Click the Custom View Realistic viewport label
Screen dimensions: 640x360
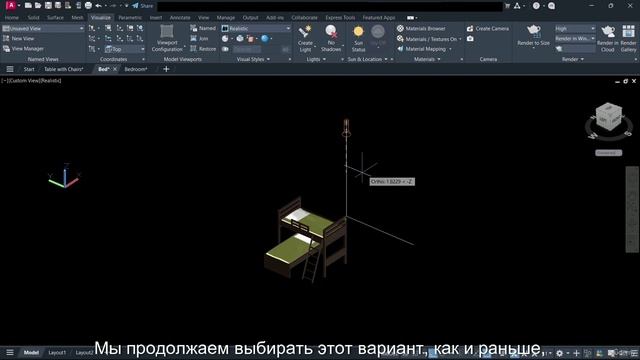(x=31, y=80)
